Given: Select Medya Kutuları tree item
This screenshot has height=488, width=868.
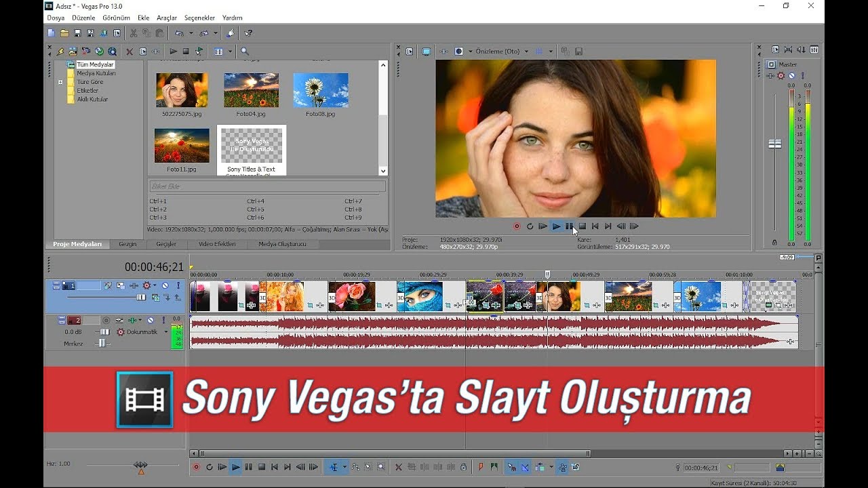Looking at the screenshot, I should (x=96, y=73).
